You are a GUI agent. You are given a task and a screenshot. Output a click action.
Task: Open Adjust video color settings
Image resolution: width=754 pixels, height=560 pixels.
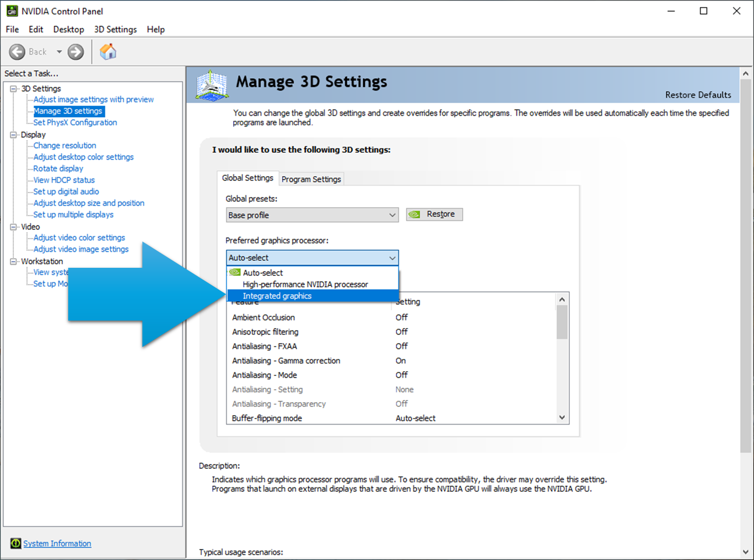tap(79, 237)
